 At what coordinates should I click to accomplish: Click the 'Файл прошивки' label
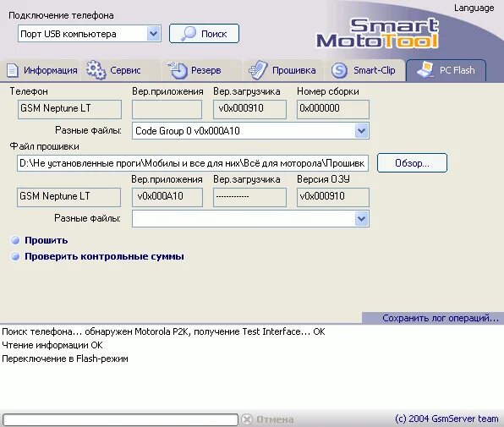click(44, 146)
